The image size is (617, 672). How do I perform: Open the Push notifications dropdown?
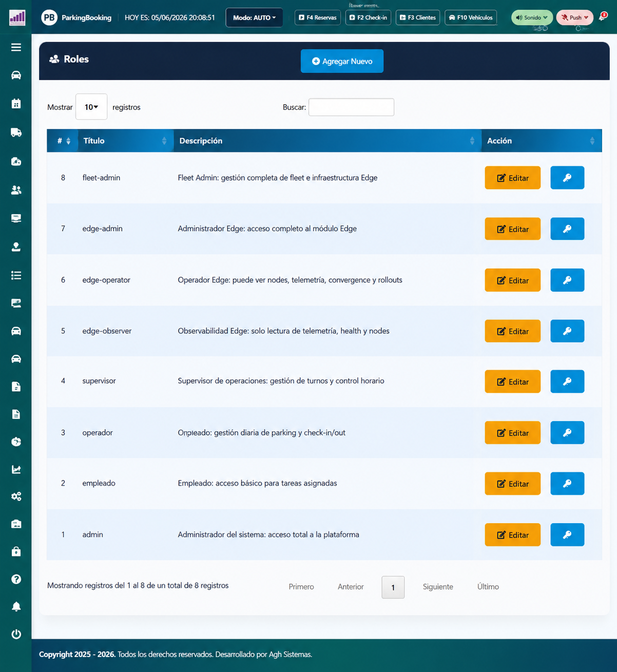point(574,17)
